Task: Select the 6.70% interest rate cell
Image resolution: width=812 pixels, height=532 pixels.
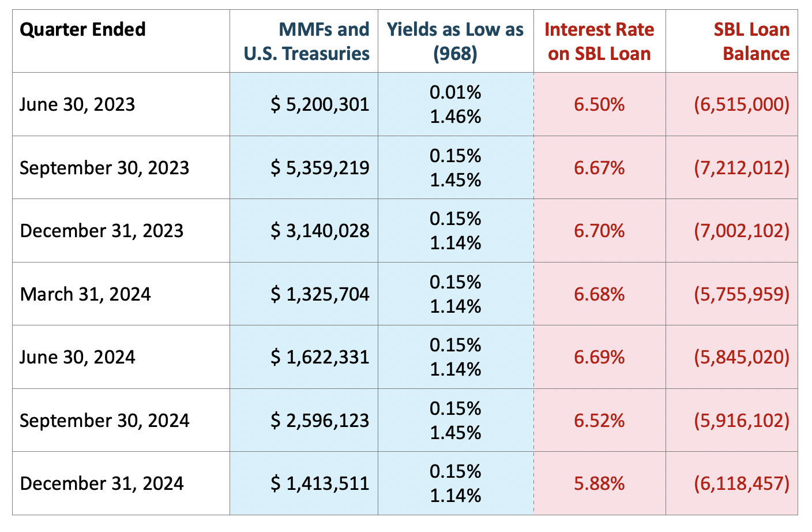Action: (x=599, y=231)
